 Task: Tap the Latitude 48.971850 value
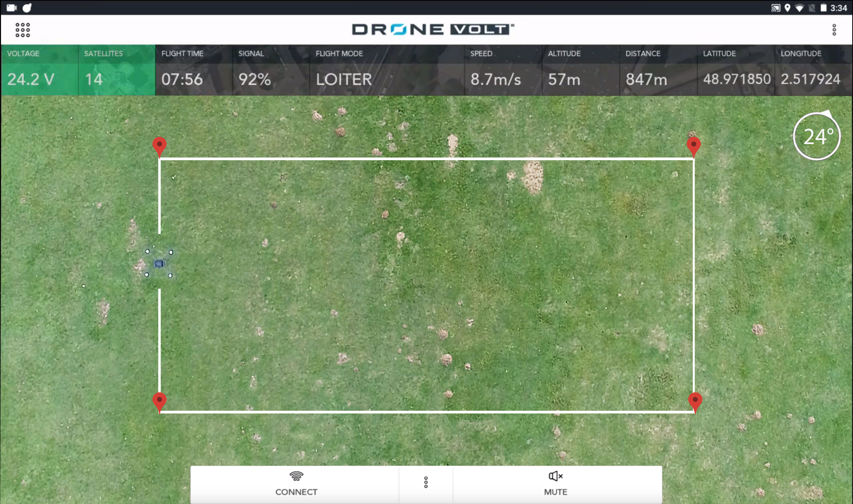click(737, 79)
